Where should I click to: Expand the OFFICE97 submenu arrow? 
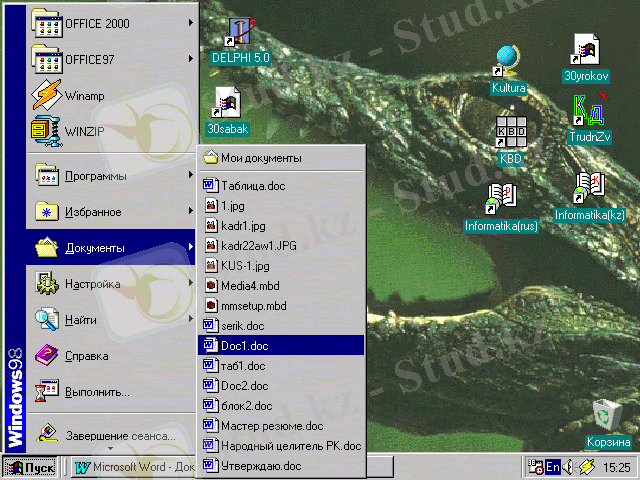pos(191,59)
